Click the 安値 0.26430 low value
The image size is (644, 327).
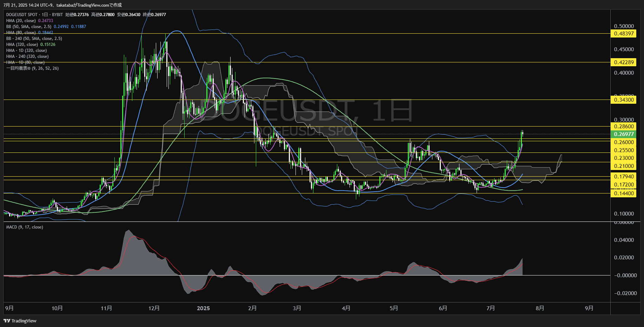[x=128, y=15]
